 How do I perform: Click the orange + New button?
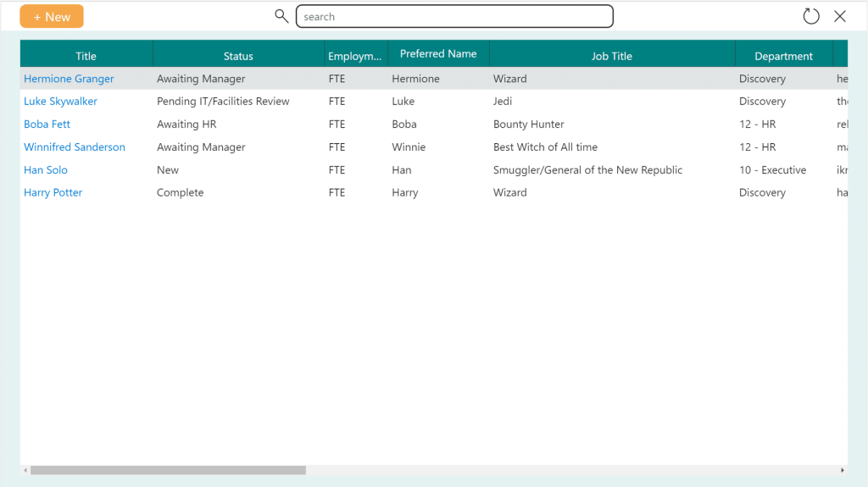click(x=52, y=17)
